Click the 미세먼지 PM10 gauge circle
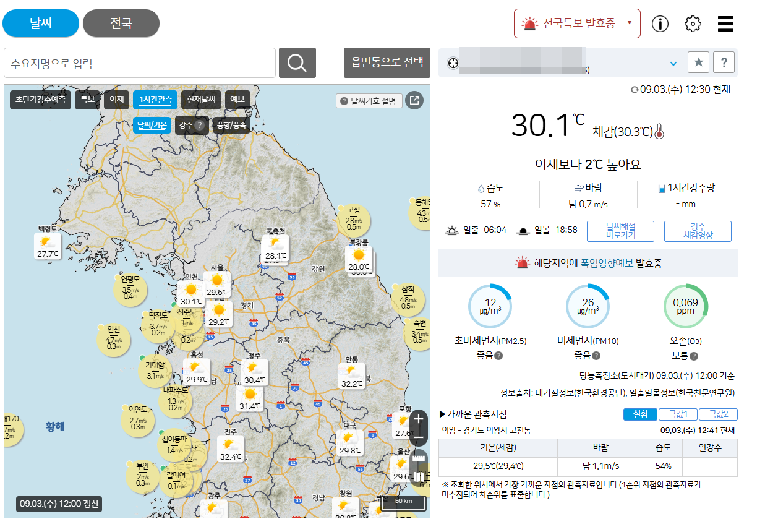 [588, 306]
